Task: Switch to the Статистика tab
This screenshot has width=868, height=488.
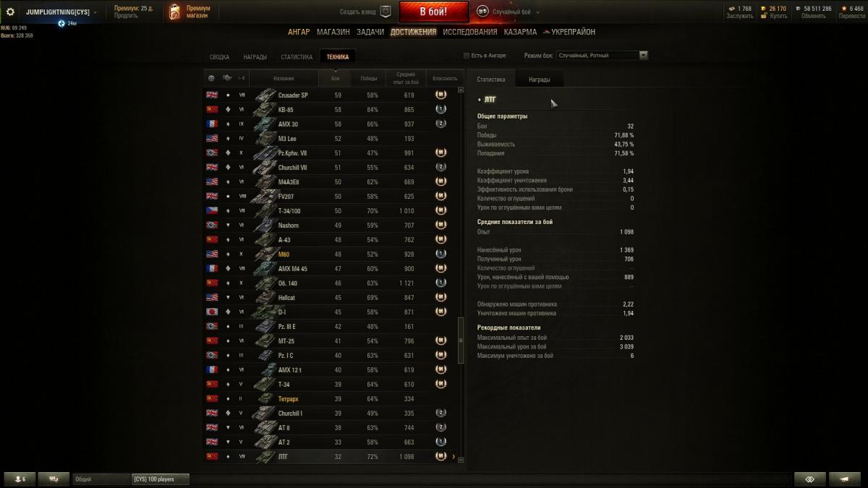Action: point(297,57)
